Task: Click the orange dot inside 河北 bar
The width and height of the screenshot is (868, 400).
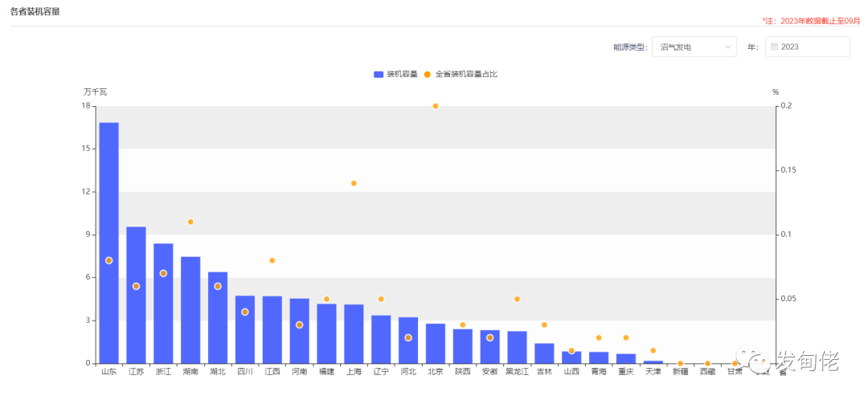Action: pyautogui.click(x=408, y=337)
